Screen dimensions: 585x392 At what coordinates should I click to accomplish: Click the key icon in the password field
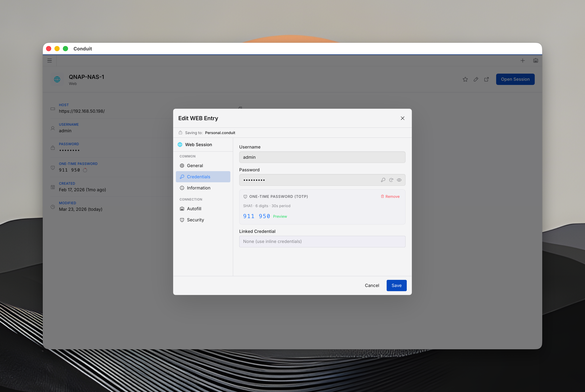click(x=383, y=180)
